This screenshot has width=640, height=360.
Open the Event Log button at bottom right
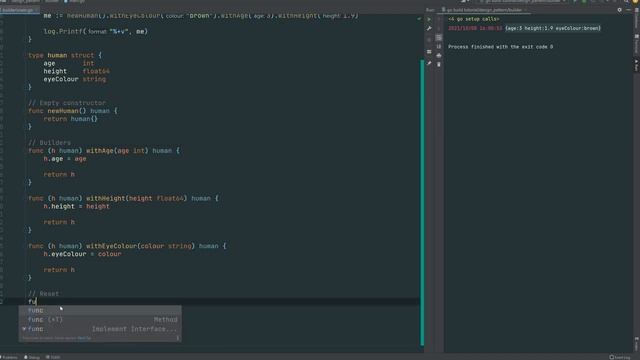click(x=620, y=357)
